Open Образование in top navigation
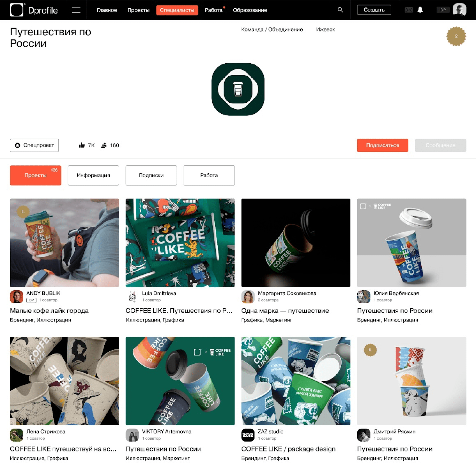This screenshot has height=468, width=476. (x=250, y=10)
